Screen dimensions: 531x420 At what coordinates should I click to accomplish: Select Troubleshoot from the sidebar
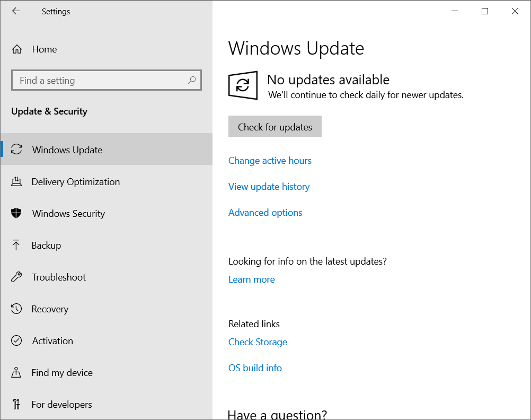[107, 277]
